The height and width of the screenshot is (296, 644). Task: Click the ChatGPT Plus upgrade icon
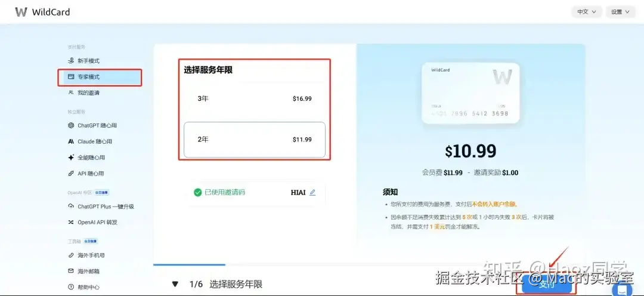pos(70,206)
